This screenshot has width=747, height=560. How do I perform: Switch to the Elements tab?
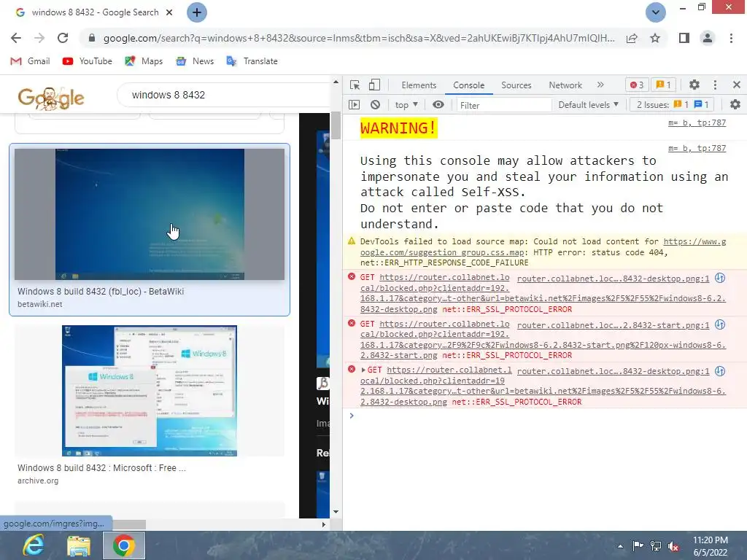click(x=419, y=85)
